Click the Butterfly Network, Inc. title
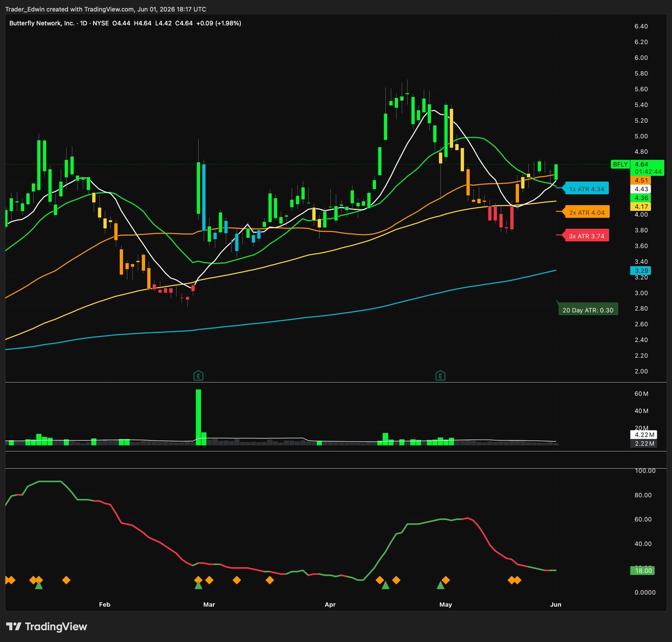 click(41, 24)
